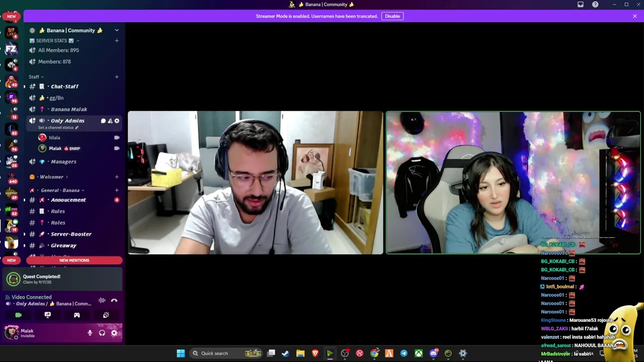Select user hilala in voice channel
Viewport: 644px width, 362px height.
[78, 138]
